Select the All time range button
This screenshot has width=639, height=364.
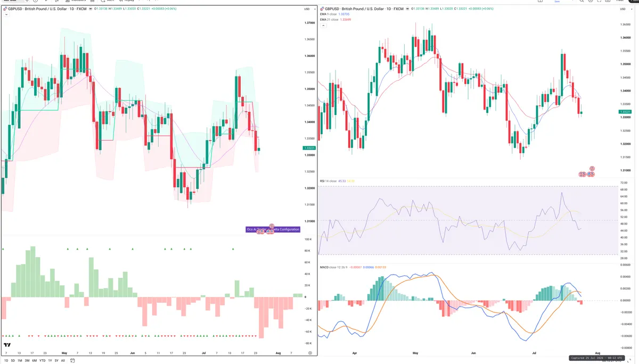click(63, 360)
